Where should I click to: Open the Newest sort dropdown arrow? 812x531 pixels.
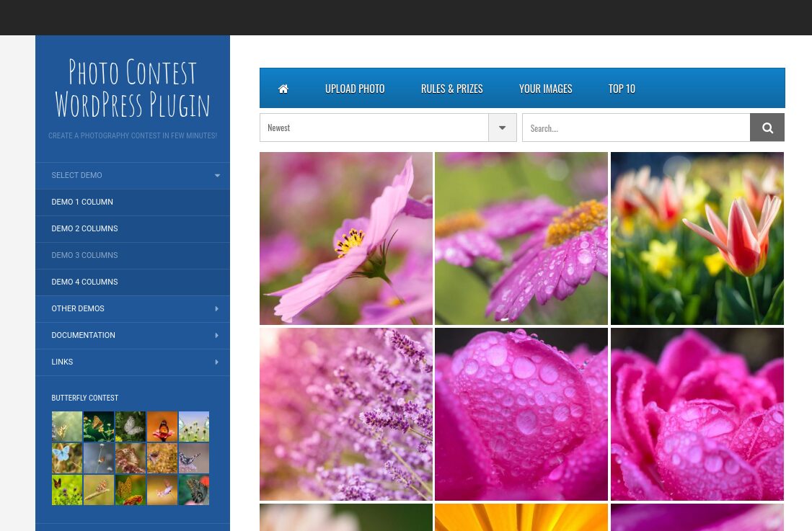point(503,128)
